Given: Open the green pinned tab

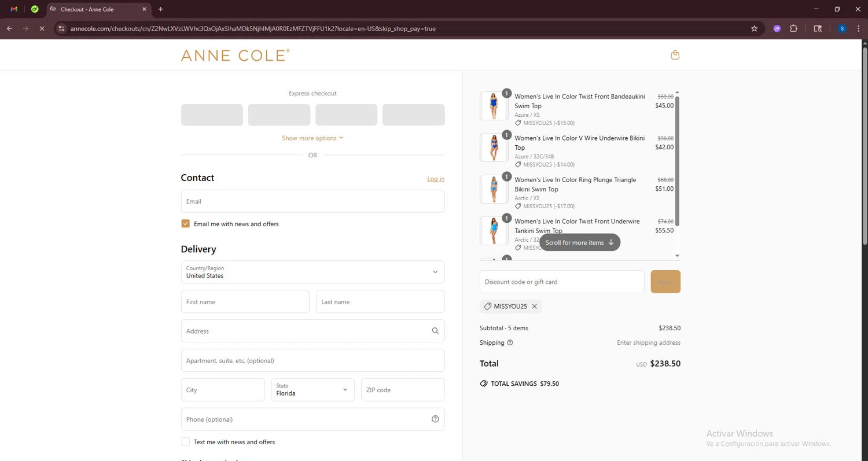Looking at the screenshot, I should [35, 9].
